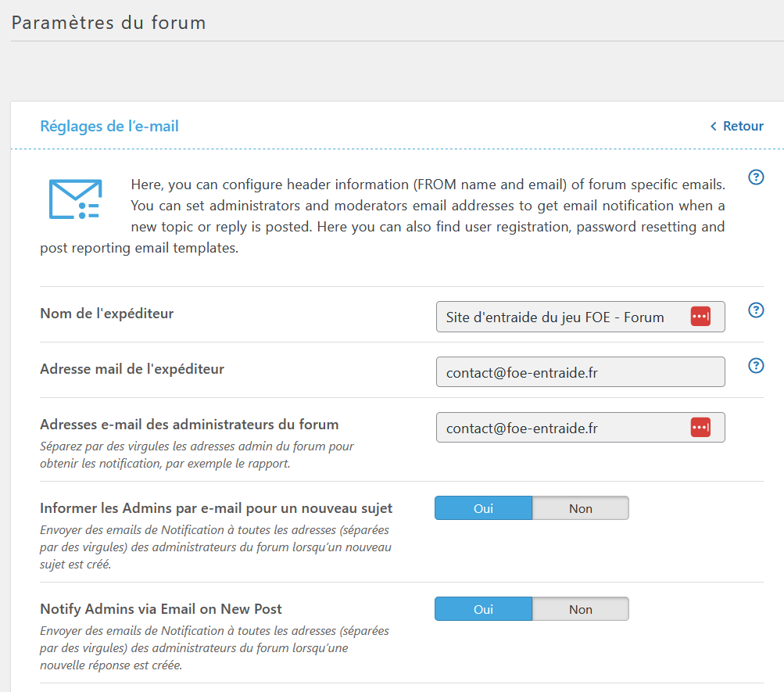784x692 pixels.
Task: Select Non for new topic admin notification
Action: [x=580, y=508]
